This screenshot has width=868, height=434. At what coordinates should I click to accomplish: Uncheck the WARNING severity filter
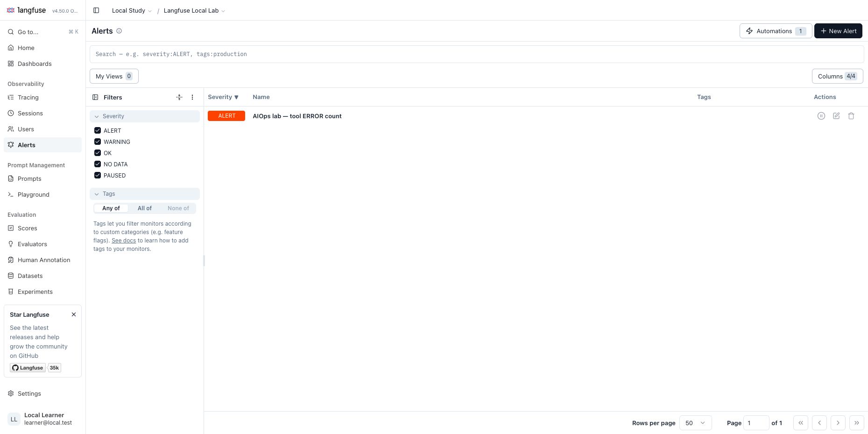[98, 142]
